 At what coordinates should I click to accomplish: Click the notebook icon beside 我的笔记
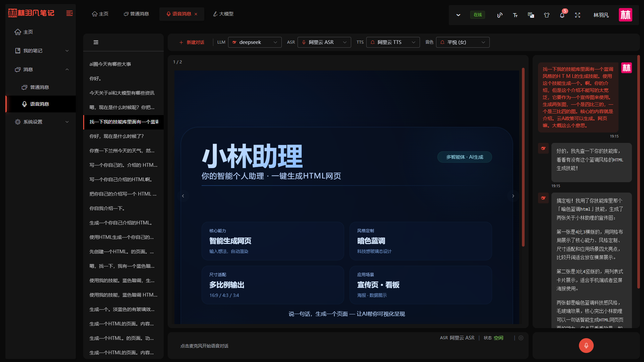point(18,51)
